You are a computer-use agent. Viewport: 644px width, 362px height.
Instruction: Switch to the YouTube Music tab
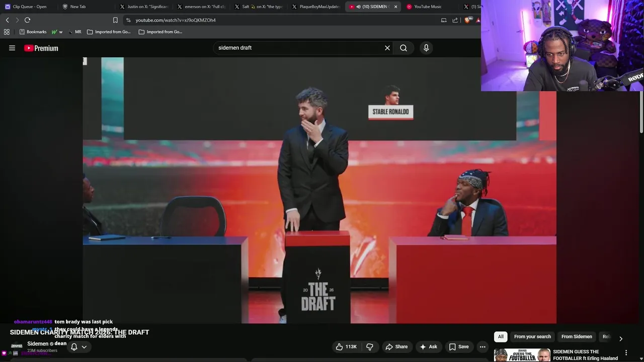(428, 7)
